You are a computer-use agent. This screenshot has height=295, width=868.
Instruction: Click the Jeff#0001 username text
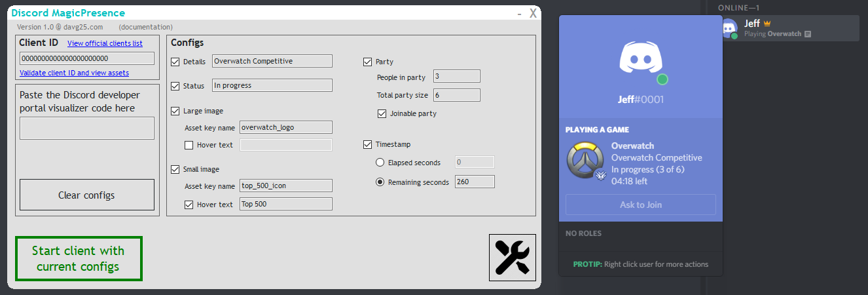pos(641,100)
